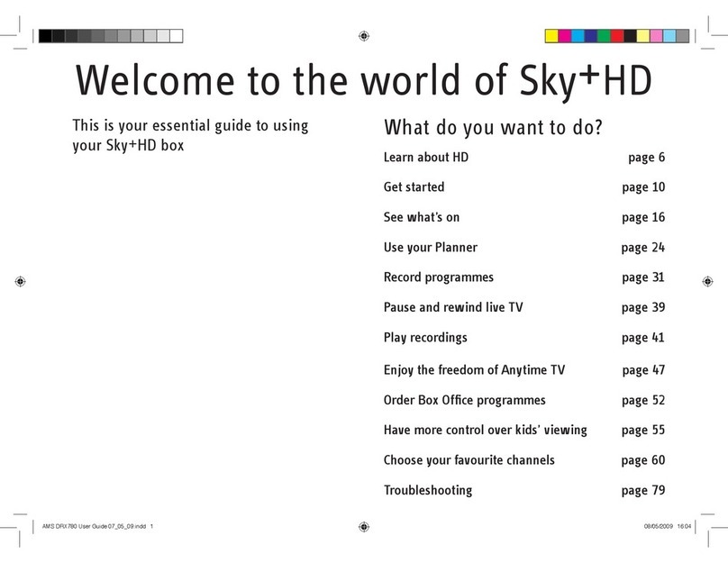This screenshot has width=728, height=563.
Task: Pick the white swatch ending the grayscale bar
Action: [177, 36]
